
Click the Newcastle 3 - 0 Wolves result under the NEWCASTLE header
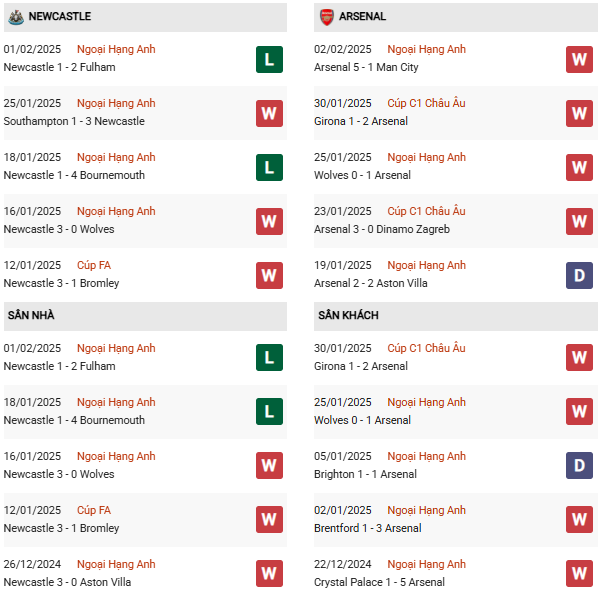59,229
